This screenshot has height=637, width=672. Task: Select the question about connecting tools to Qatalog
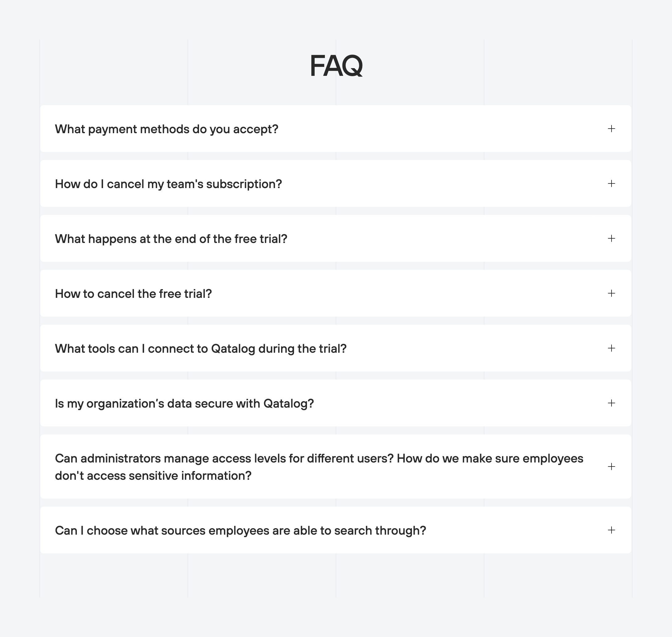click(x=201, y=348)
